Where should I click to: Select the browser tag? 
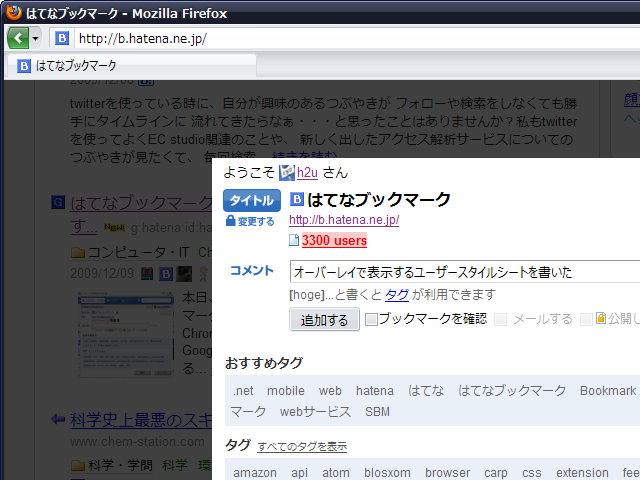pos(447,473)
